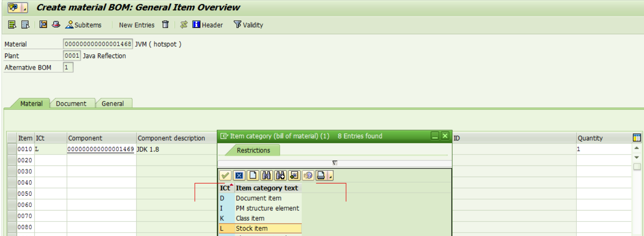Click the personal value list star icon
644x236 pixels.
293,175
